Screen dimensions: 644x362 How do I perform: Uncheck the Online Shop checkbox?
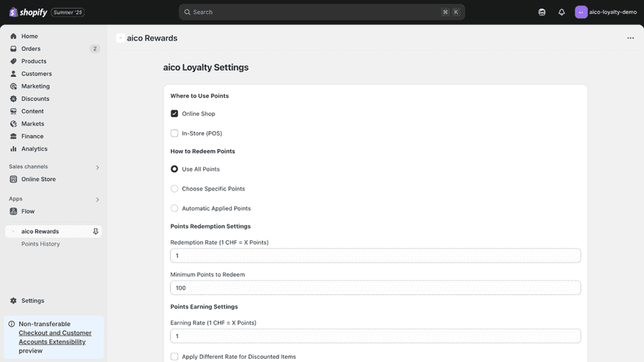pyautogui.click(x=174, y=113)
